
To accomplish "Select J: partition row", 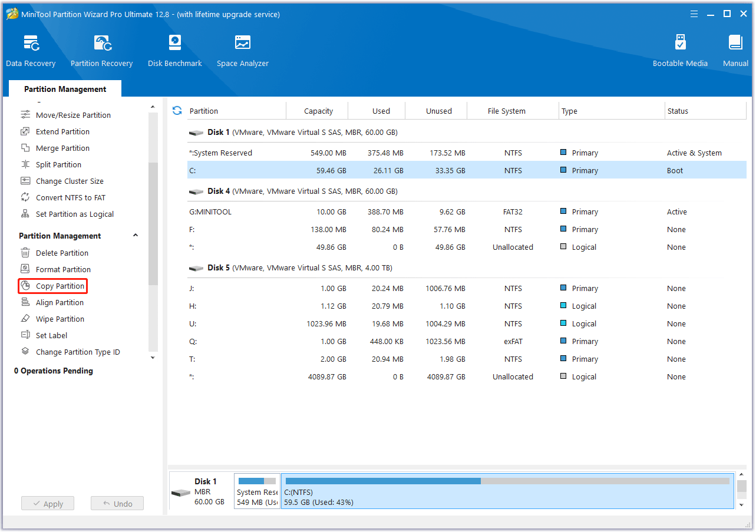I will (467, 288).
